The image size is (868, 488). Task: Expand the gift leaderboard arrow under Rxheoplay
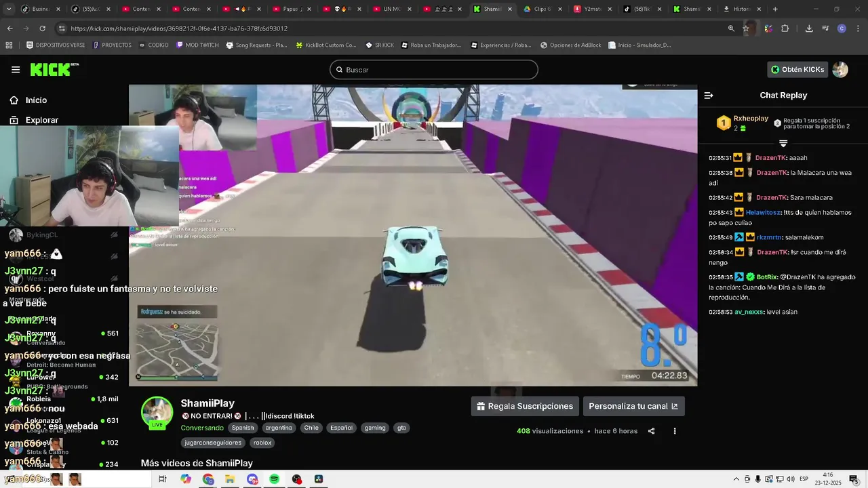[783, 143]
